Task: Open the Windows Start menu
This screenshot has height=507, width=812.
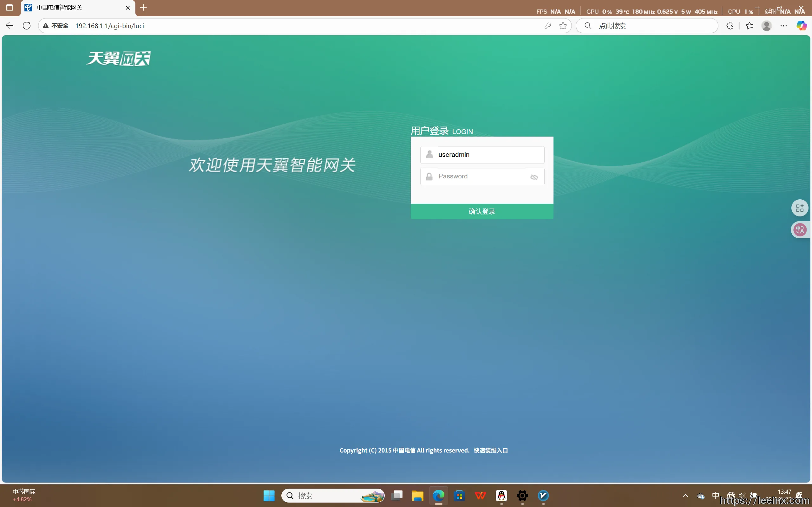Action: 269,496
